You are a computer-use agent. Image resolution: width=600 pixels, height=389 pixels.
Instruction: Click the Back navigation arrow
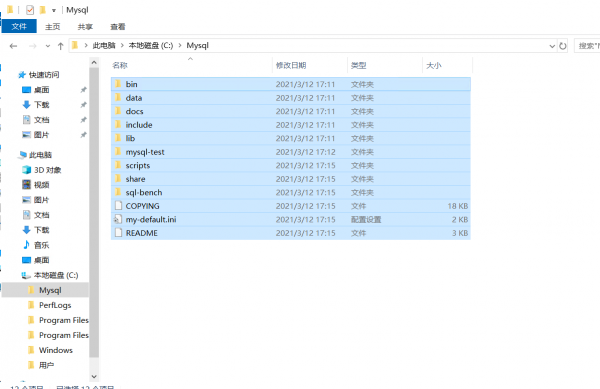pos(13,46)
